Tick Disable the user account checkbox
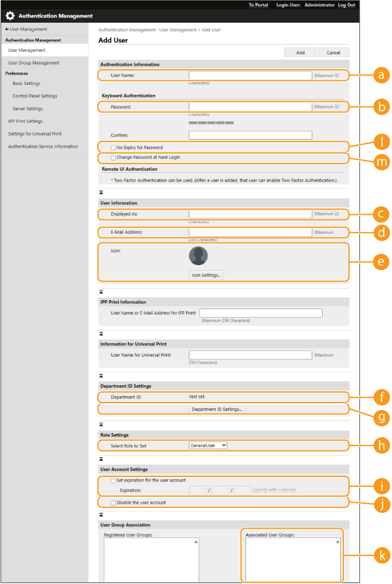 113,503
